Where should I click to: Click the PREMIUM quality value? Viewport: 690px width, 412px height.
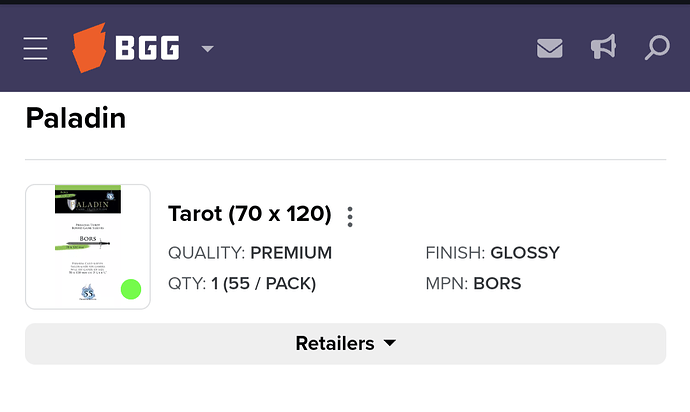(291, 253)
